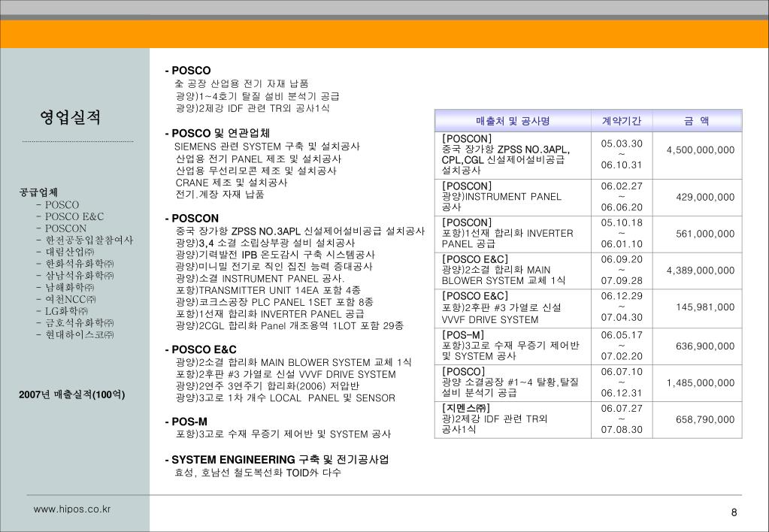Click 06.09.20 contract start date

tap(622, 259)
